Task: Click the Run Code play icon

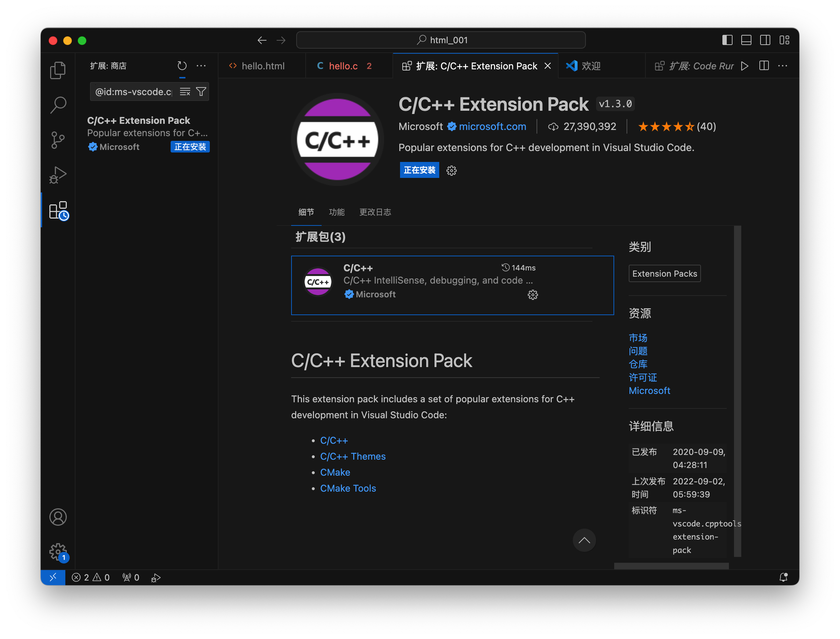Action: [x=744, y=66]
